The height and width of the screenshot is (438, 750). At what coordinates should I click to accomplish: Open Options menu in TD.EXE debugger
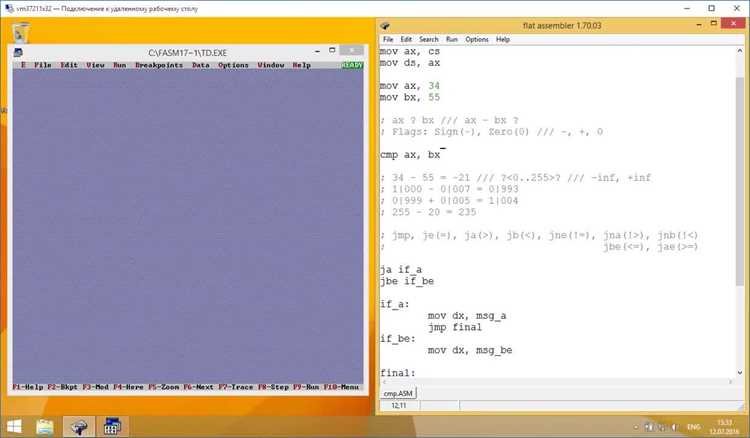pyautogui.click(x=233, y=65)
